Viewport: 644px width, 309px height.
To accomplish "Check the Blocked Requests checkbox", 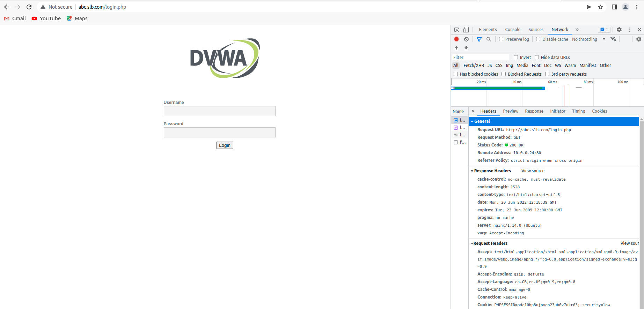I will (x=504, y=74).
